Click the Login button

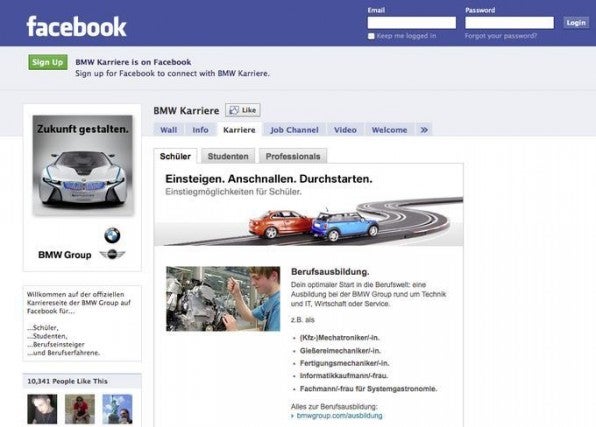576,23
